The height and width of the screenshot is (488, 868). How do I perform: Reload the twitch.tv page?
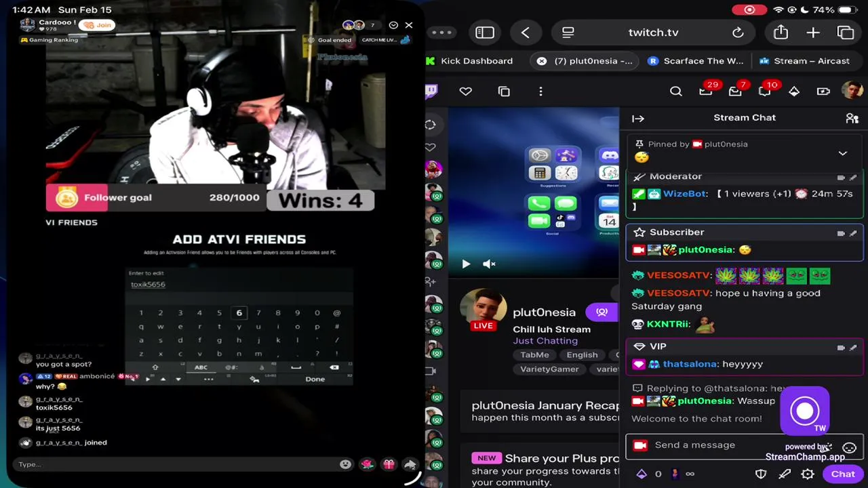[738, 33]
